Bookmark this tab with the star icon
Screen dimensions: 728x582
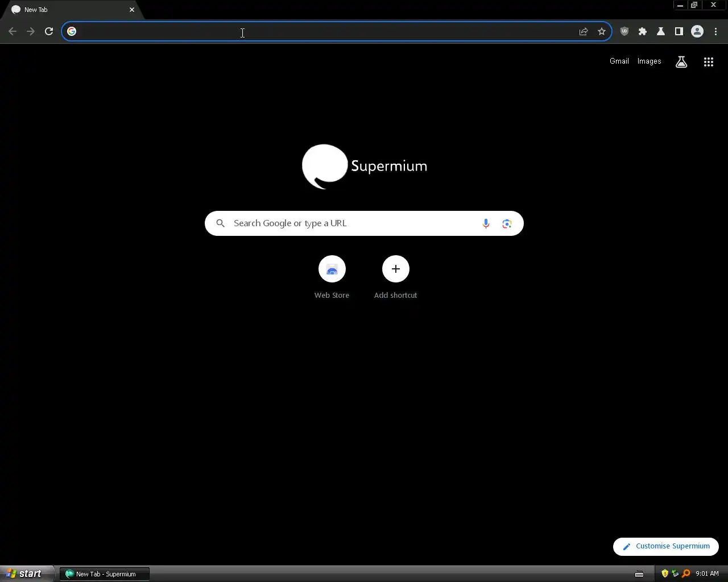[x=602, y=32]
